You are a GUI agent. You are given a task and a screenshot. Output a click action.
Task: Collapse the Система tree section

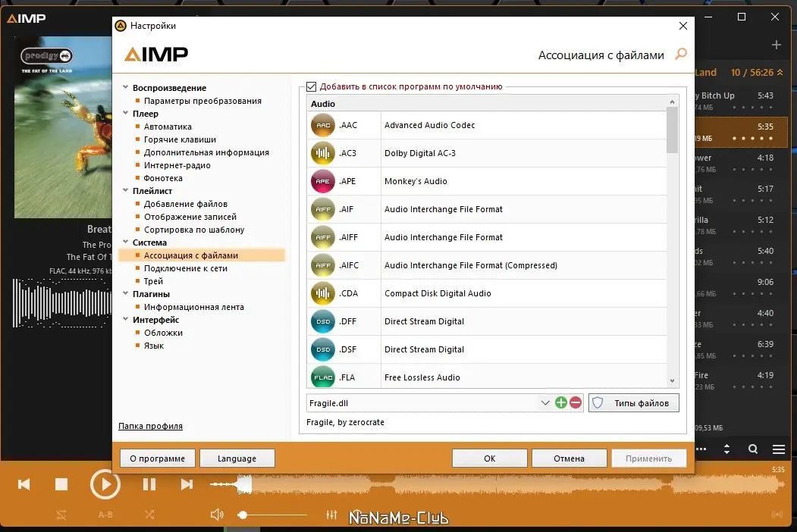click(x=126, y=242)
